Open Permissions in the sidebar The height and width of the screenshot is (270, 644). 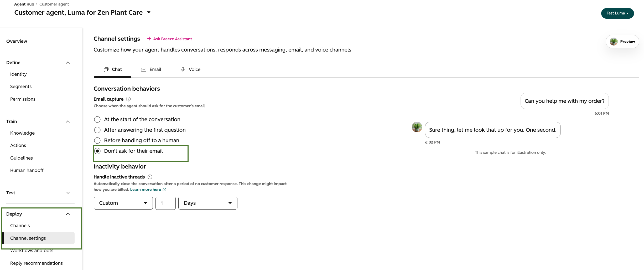(23, 99)
